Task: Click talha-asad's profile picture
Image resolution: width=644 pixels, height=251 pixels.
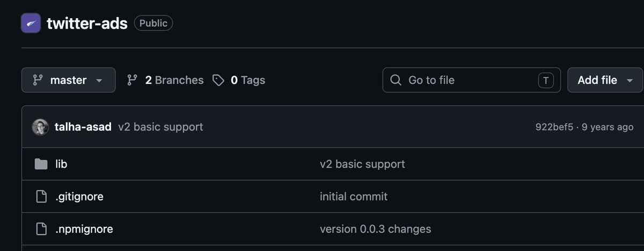Action: click(x=40, y=127)
